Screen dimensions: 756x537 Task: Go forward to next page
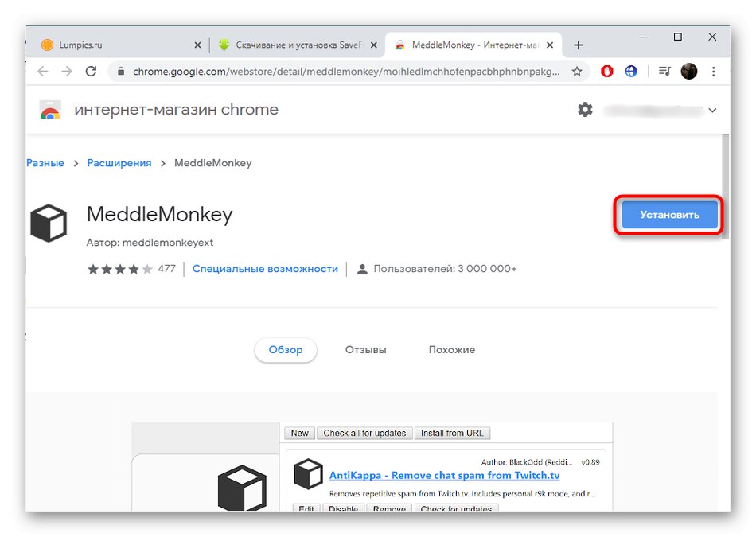[x=67, y=72]
